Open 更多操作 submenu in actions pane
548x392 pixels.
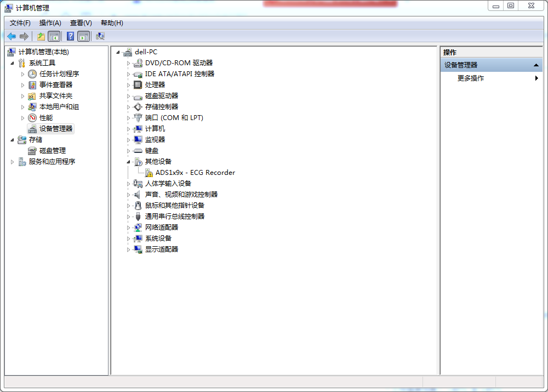tap(492, 78)
